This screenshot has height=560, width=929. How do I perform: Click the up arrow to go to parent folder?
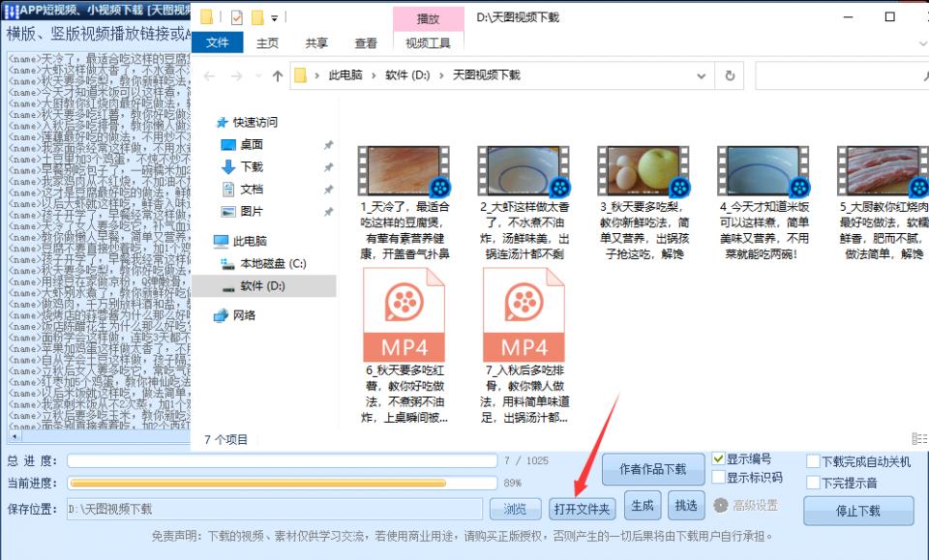[x=280, y=75]
